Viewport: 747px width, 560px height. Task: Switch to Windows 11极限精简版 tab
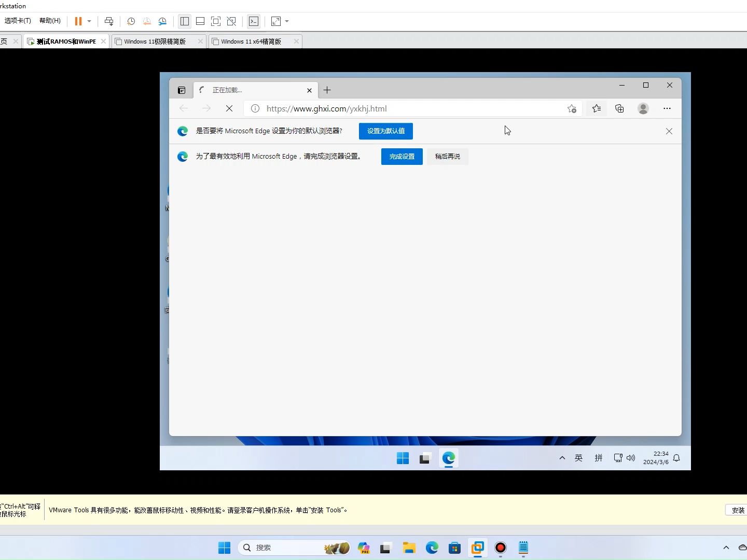[x=155, y=41]
